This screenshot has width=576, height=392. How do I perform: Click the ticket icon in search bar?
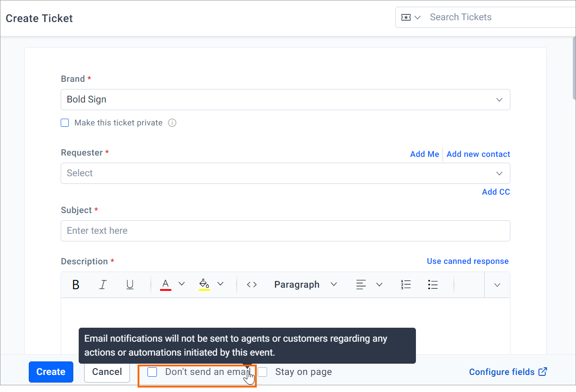406,18
